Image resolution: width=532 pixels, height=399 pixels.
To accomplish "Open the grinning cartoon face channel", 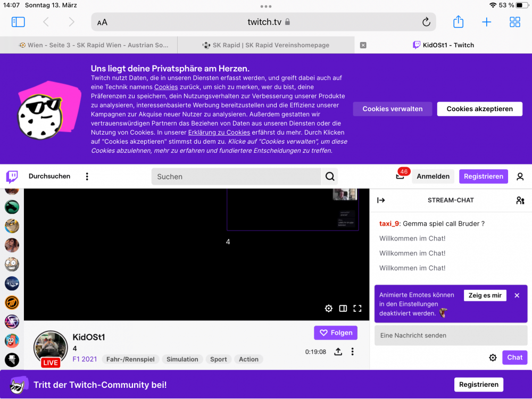I will coord(12,264).
